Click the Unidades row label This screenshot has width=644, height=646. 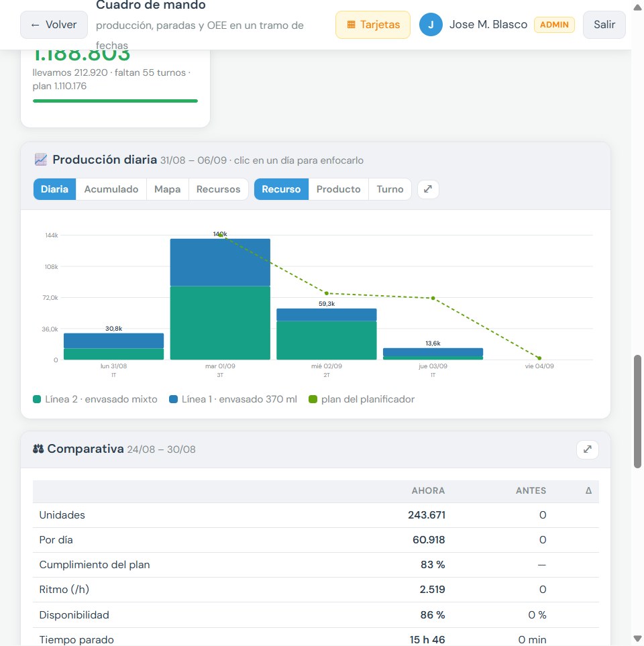62,515
